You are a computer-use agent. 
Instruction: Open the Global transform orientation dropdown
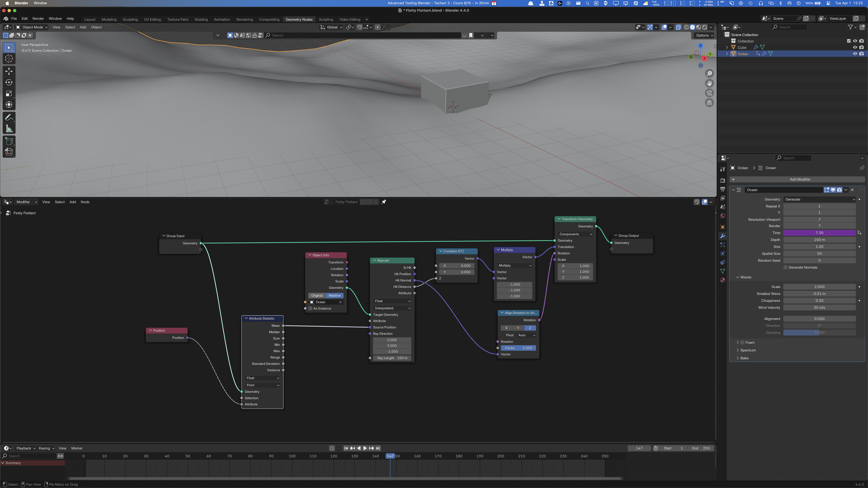pyautogui.click(x=331, y=27)
